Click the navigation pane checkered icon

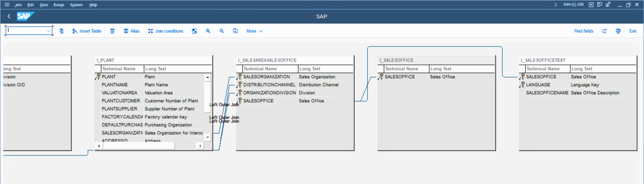point(194,31)
